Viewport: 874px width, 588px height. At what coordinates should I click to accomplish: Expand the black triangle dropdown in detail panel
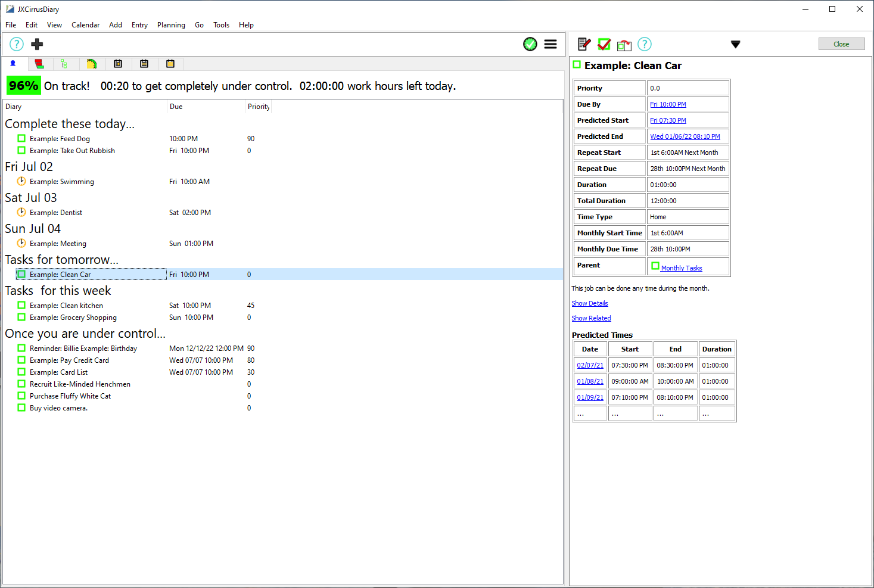pyautogui.click(x=736, y=45)
